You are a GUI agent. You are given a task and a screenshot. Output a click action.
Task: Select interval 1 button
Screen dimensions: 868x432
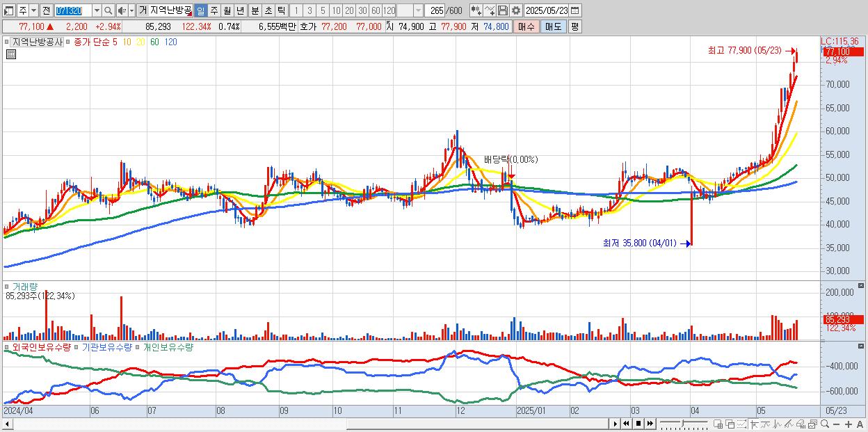pos(296,10)
